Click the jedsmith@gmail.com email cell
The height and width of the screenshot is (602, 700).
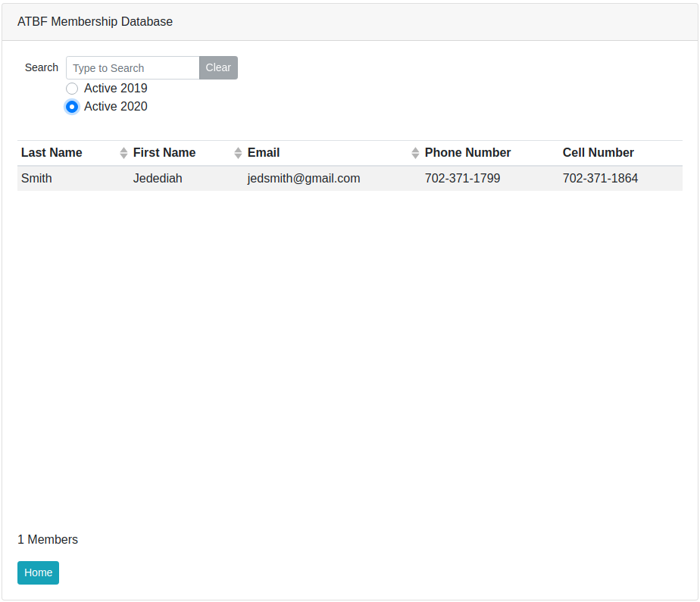[304, 179]
